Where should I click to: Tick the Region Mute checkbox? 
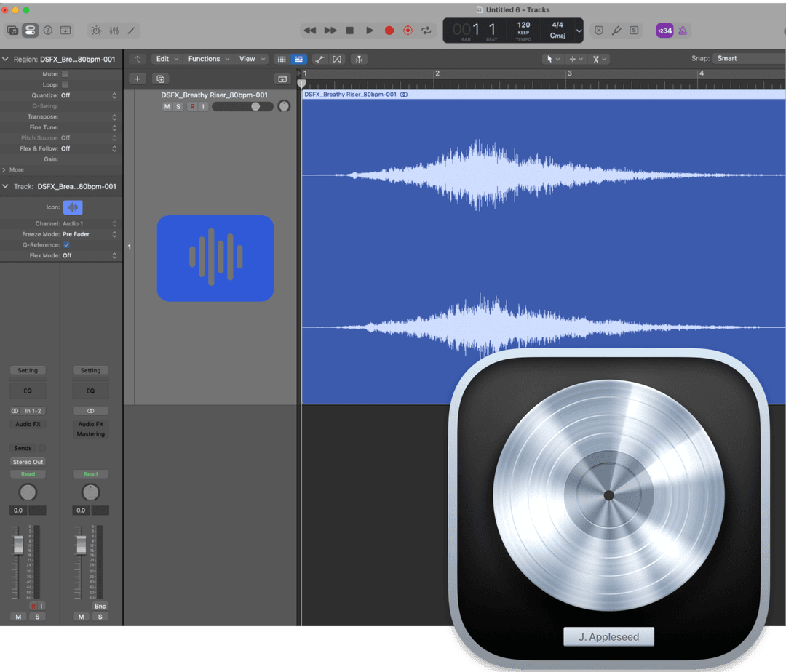tap(65, 74)
